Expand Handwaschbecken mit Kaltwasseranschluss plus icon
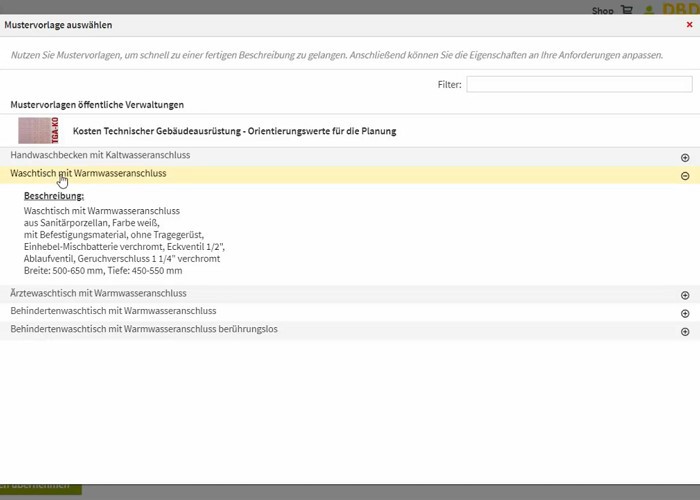This screenshot has height=500, width=700. coord(685,158)
